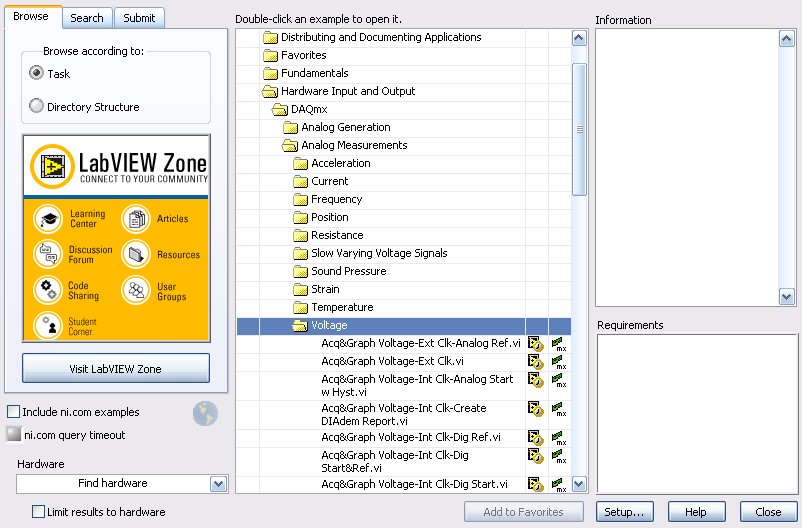This screenshot has height=528, width=802.
Task: Check Limit results to hardware
Action: [x=38, y=511]
